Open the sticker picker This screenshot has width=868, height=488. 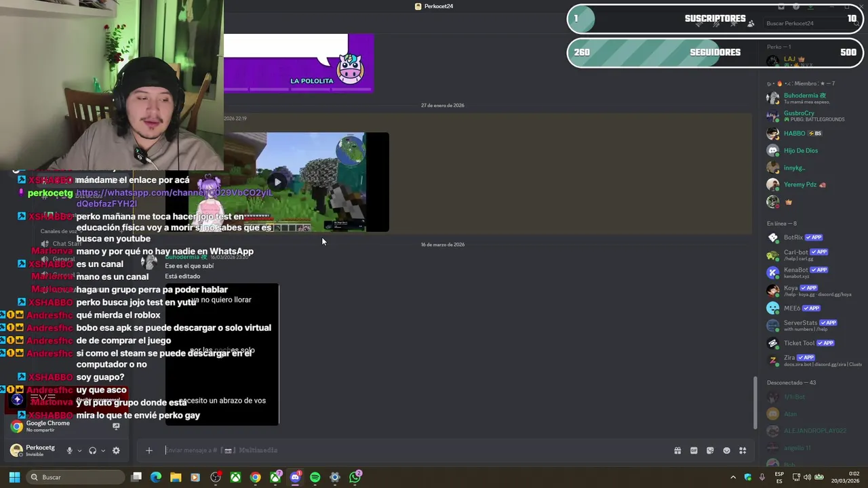[710, 451]
